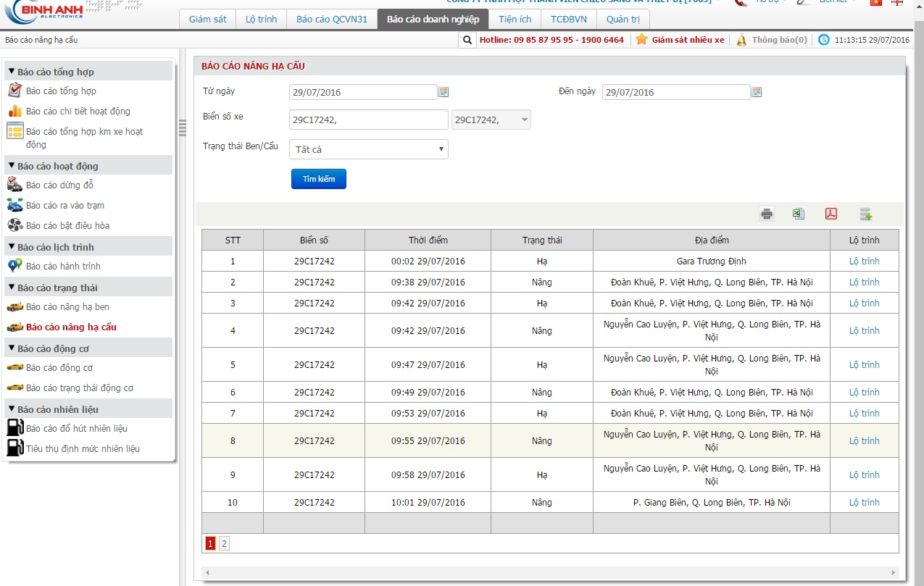Click current results page 1
Screen dimensions: 924x586
tap(210, 544)
